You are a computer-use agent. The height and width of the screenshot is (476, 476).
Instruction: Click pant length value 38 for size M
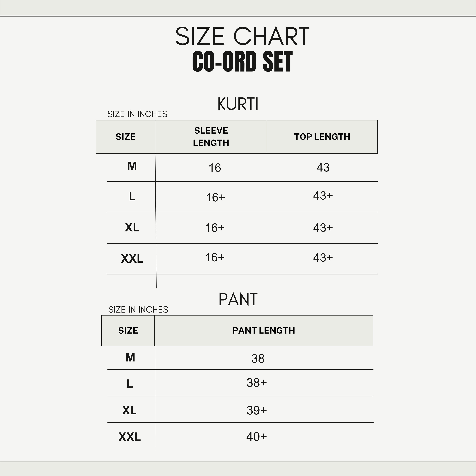258,359
